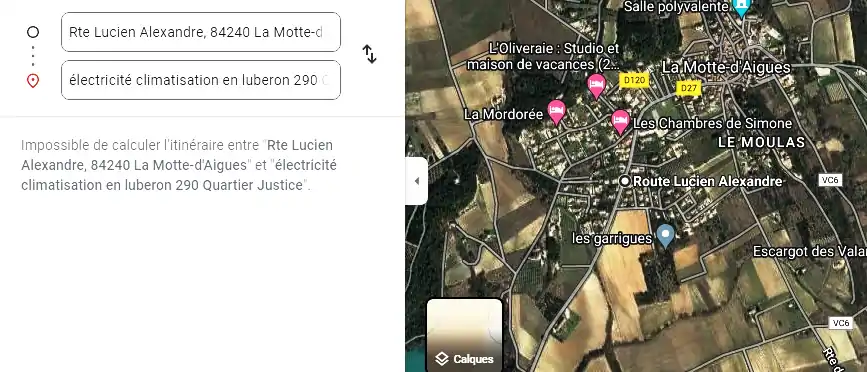Click the D27 road badge
867x372 pixels.
pyautogui.click(x=689, y=88)
